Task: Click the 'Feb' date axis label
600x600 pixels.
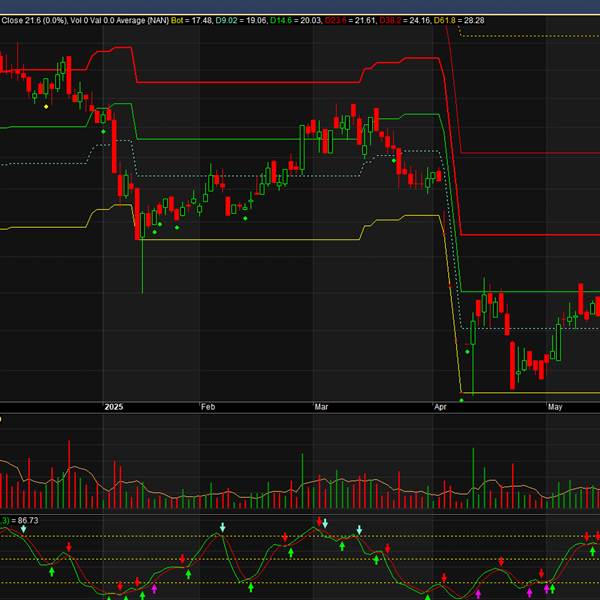Action: [208, 407]
